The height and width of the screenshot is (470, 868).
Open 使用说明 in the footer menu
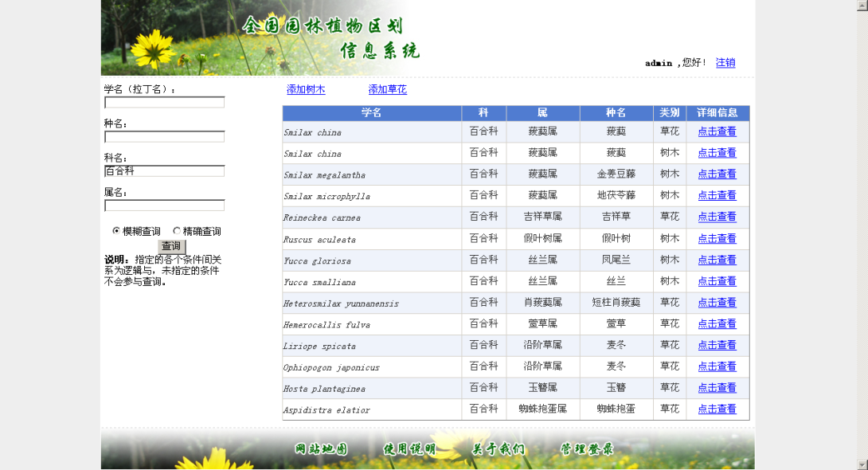409,449
